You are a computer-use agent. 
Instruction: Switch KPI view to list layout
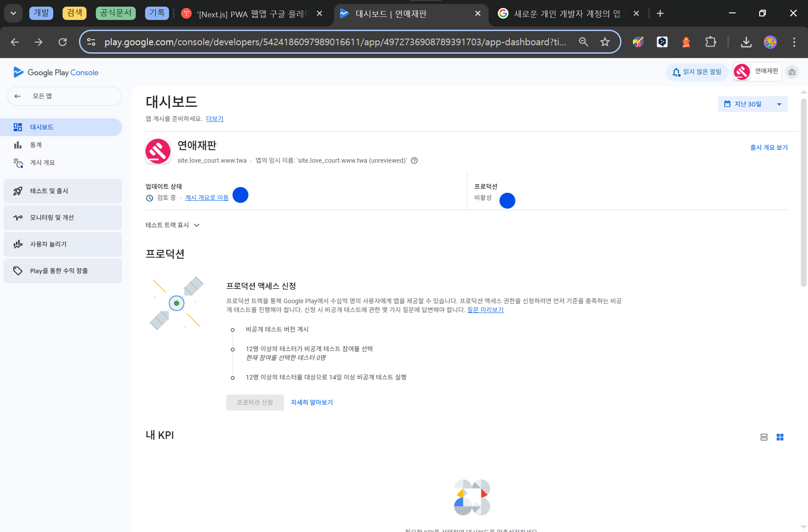click(x=764, y=437)
